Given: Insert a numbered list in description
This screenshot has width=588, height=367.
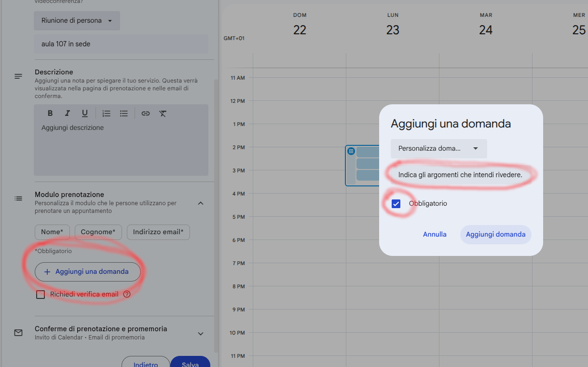Looking at the screenshot, I should pyautogui.click(x=107, y=113).
